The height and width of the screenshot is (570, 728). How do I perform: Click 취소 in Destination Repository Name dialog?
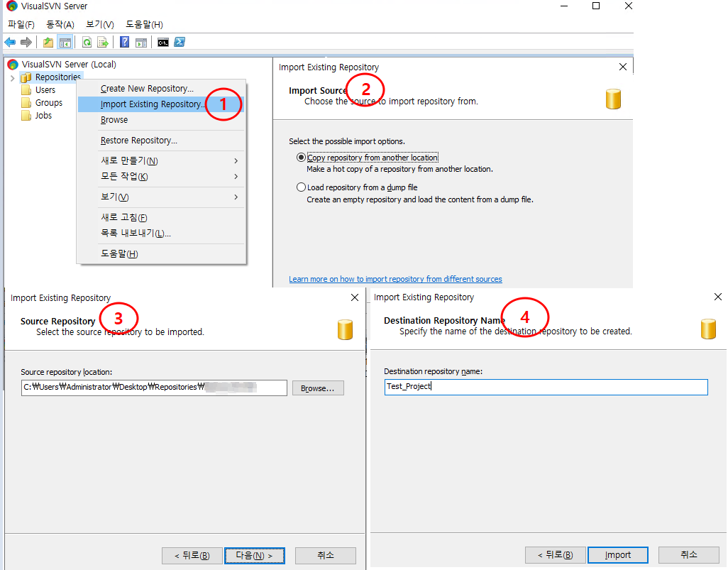[x=689, y=554]
